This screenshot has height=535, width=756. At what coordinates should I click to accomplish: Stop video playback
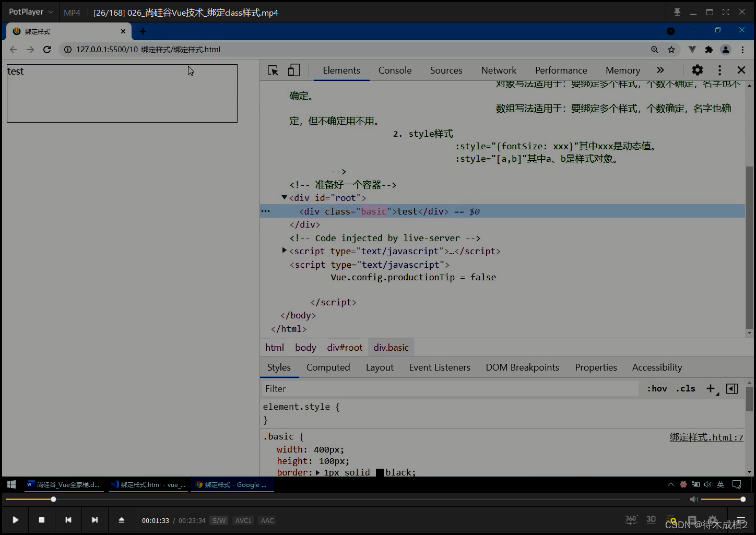(x=42, y=520)
